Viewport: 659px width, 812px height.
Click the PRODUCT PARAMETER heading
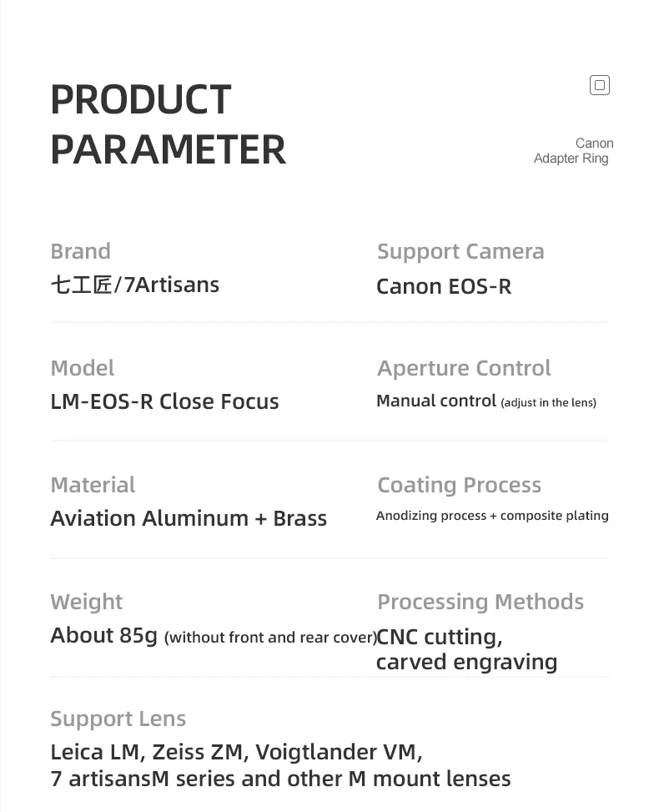pos(169,124)
